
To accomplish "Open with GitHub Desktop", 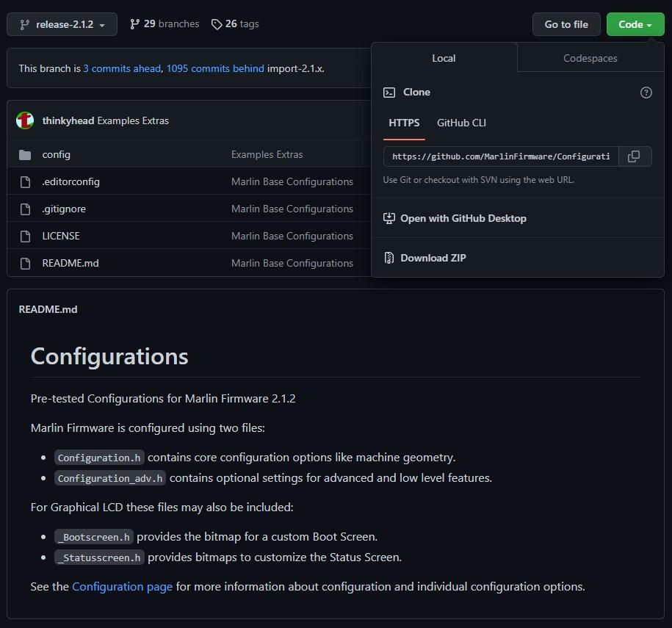I will click(463, 219).
